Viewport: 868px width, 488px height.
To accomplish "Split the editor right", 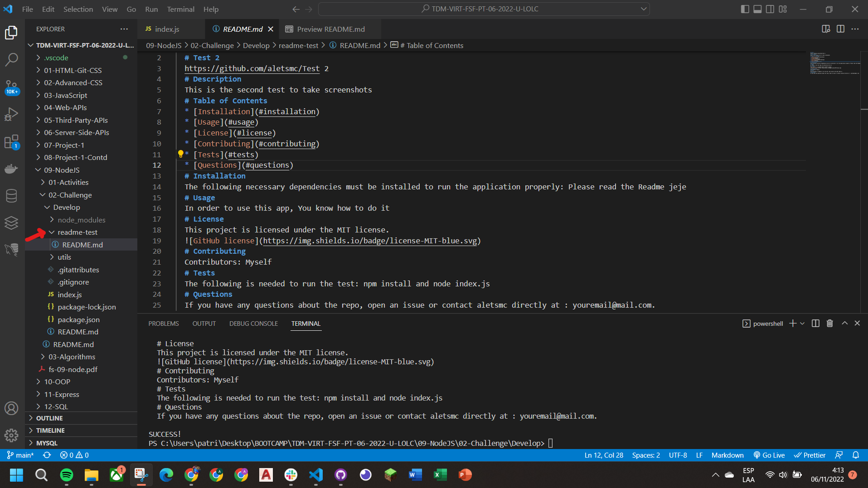I will coord(840,29).
